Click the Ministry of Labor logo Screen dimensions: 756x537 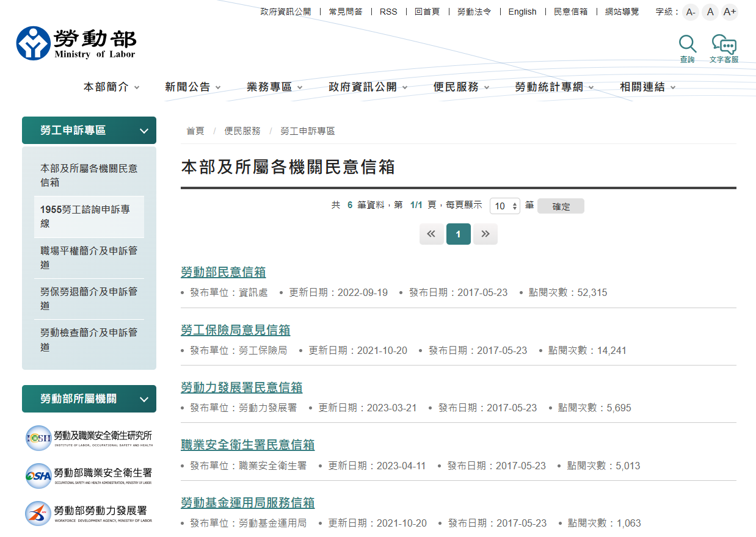(x=76, y=43)
